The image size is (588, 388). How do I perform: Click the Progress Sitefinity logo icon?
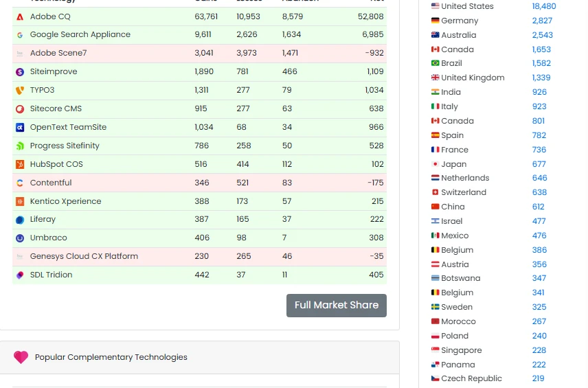(x=20, y=146)
